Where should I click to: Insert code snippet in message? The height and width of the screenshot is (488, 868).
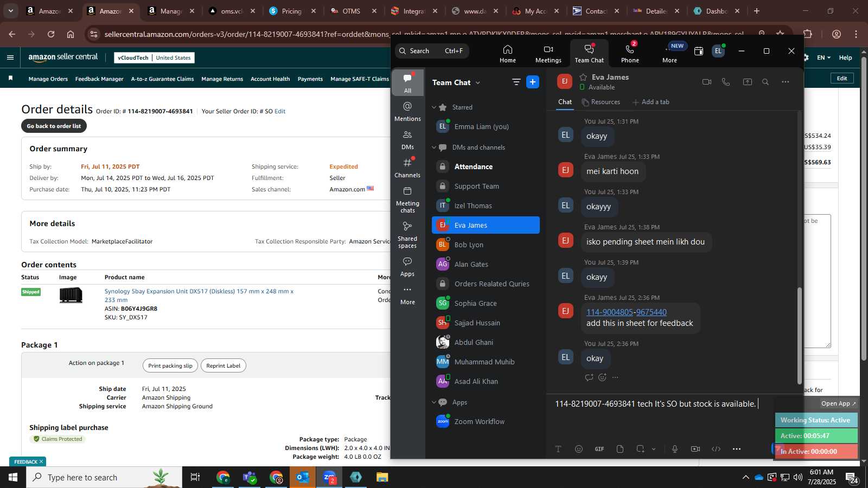(716, 449)
